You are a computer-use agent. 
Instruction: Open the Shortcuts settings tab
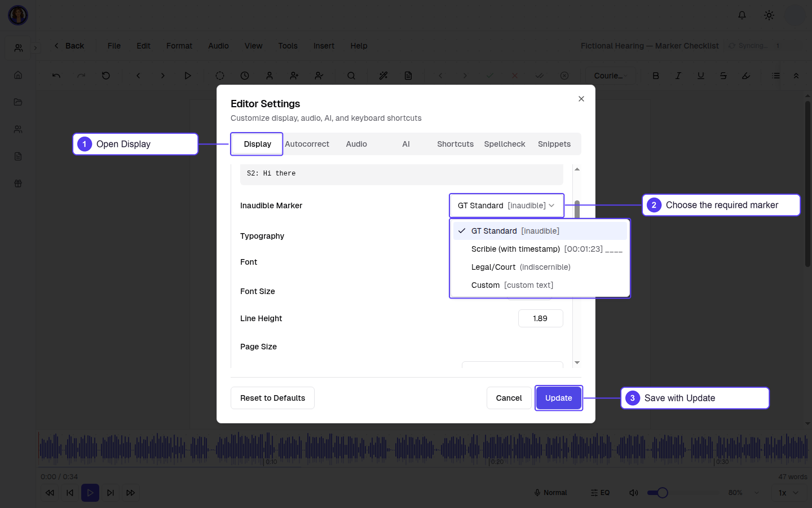455,144
